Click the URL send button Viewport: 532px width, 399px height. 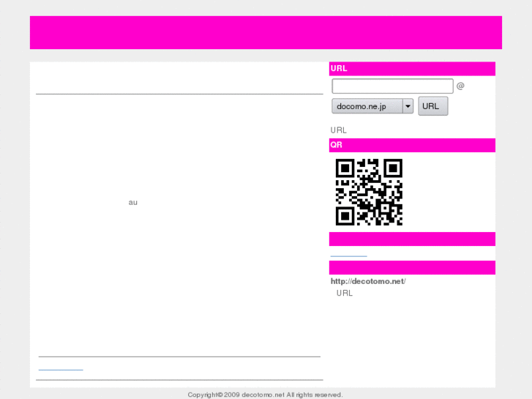(433, 106)
